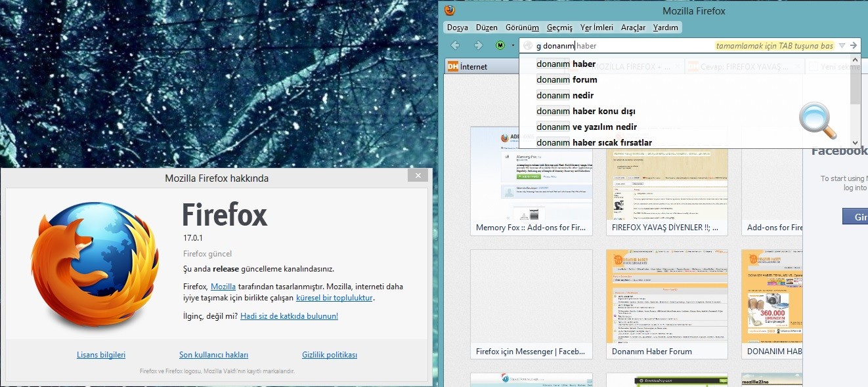The width and height of the screenshot is (868, 387).
Task: Open the Son kullanıcı hakları link
Action: [x=214, y=355]
